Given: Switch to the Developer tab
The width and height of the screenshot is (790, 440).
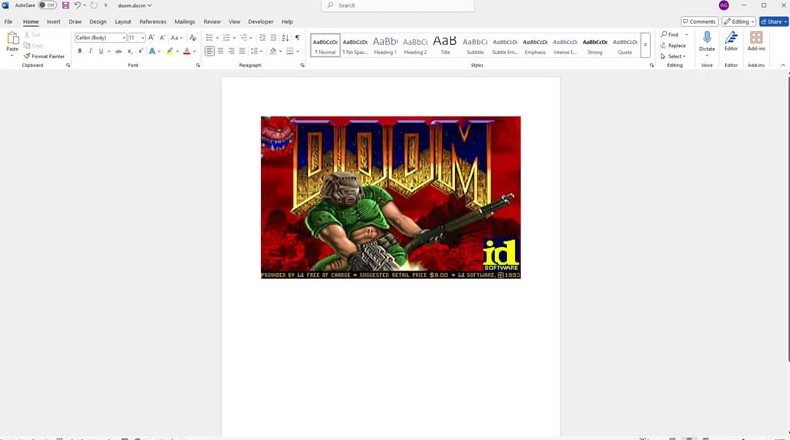Looking at the screenshot, I should (x=260, y=22).
